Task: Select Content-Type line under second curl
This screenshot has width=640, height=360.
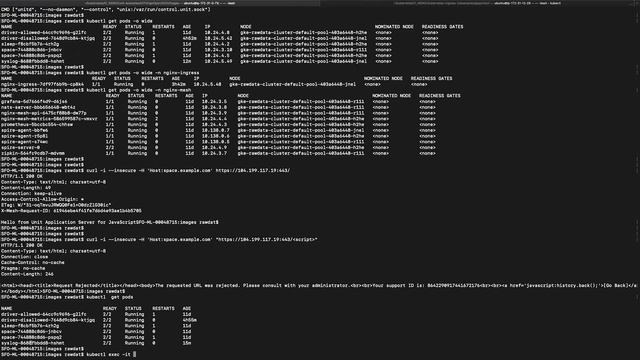Action: pos(53,251)
